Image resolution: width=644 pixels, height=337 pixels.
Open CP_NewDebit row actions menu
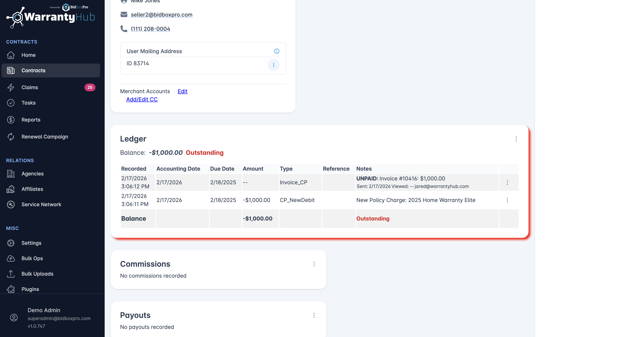coord(507,200)
